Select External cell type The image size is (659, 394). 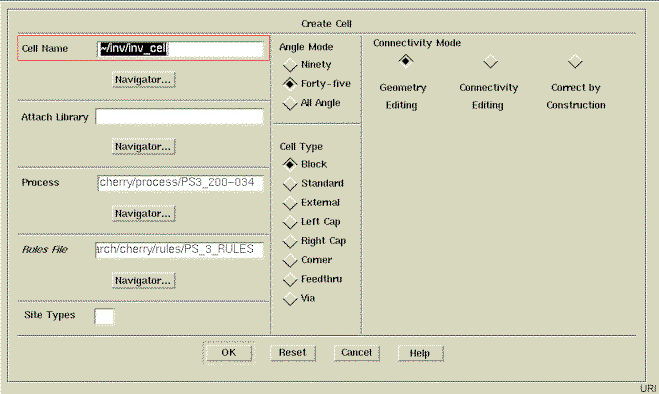tap(290, 203)
